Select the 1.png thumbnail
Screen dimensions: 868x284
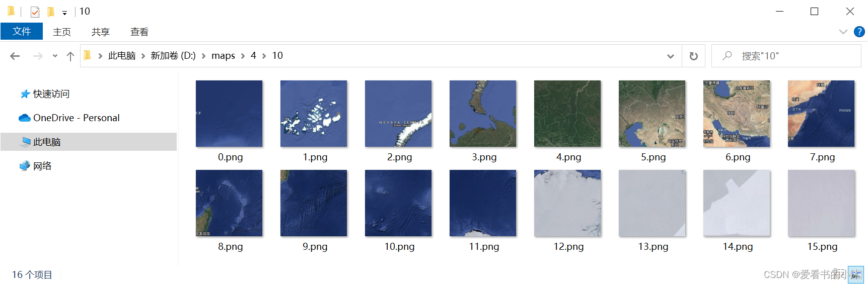pyautogui.click(x=314, y=114)
